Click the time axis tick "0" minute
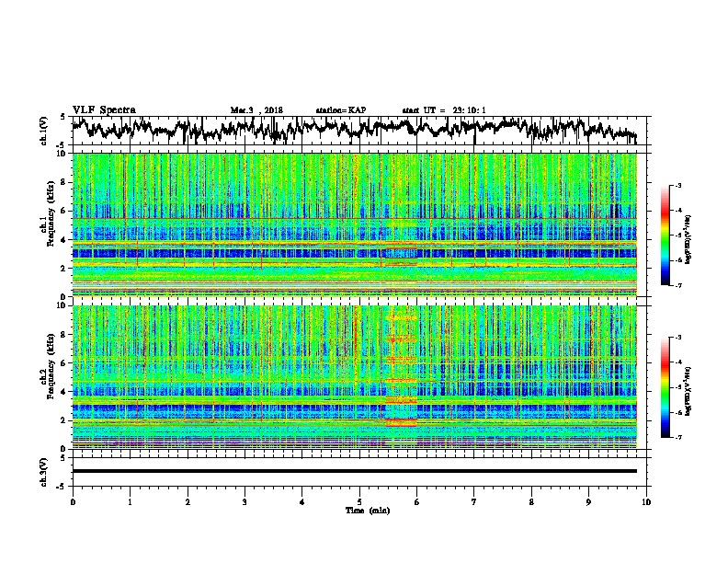The image size is (728, 563). [73, 502]
